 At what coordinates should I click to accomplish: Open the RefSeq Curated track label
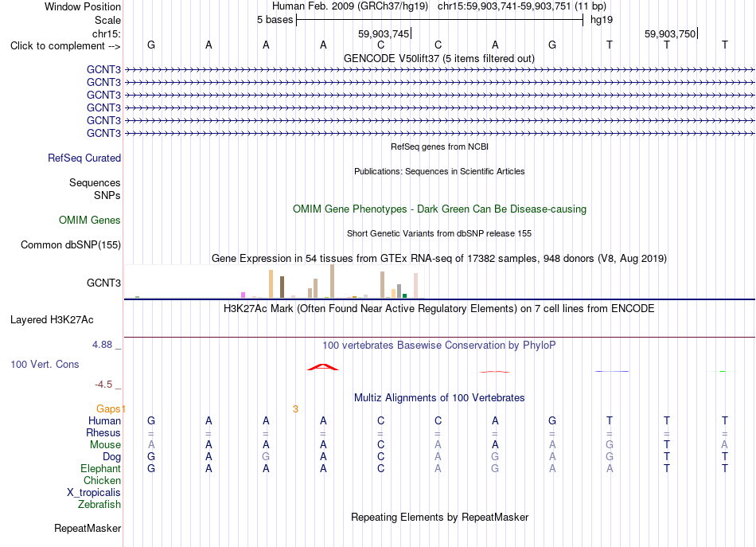point(84,158)
